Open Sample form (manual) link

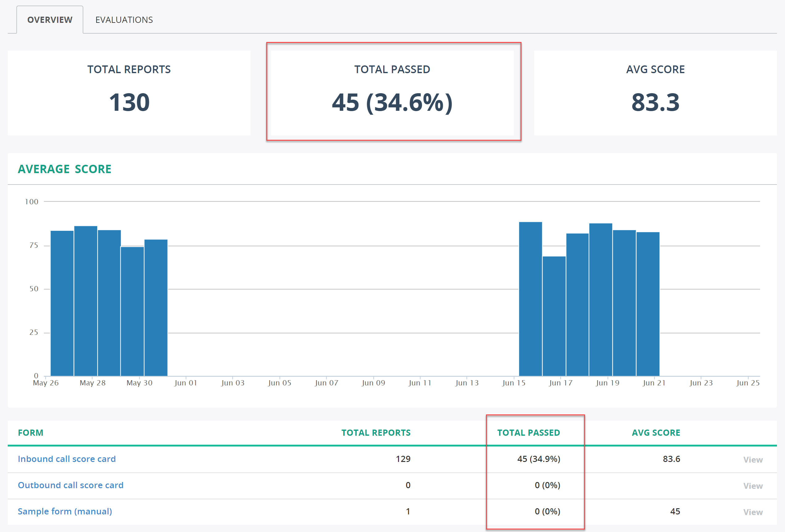coord(65,511)
